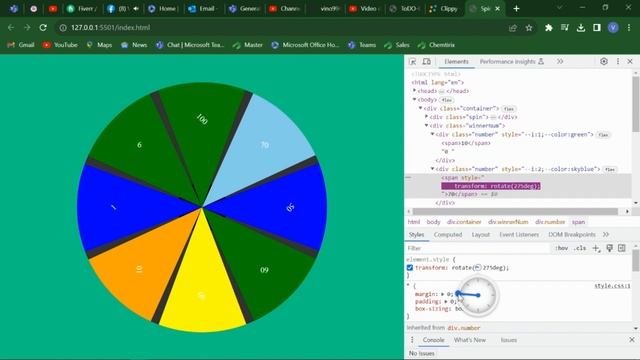Open the console drawer three-dot menu
Screen dimensions: 640x360
click(x=412, y=340)
